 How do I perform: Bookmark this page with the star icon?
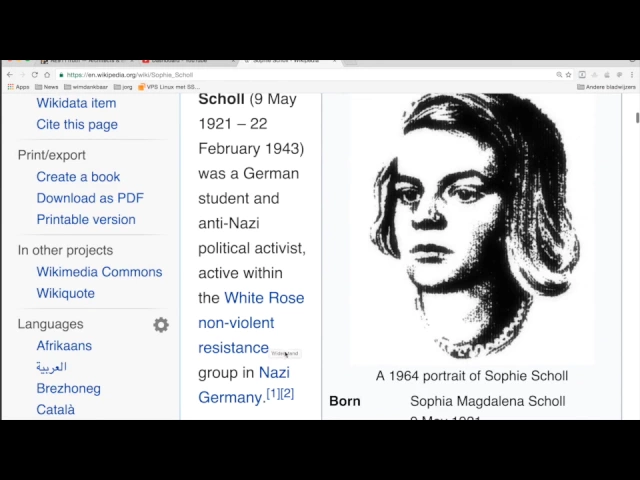[x=569, y=75]
